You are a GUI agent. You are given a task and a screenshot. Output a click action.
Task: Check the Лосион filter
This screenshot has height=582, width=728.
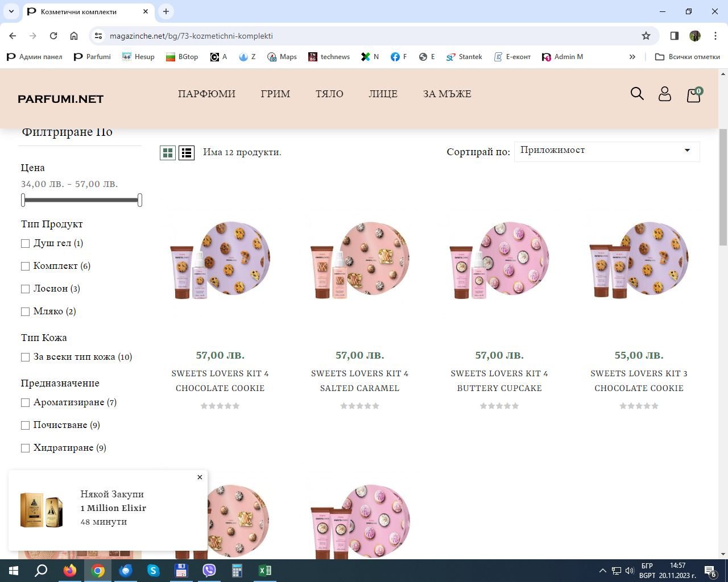pyautogui.click(x=25, y=289)
